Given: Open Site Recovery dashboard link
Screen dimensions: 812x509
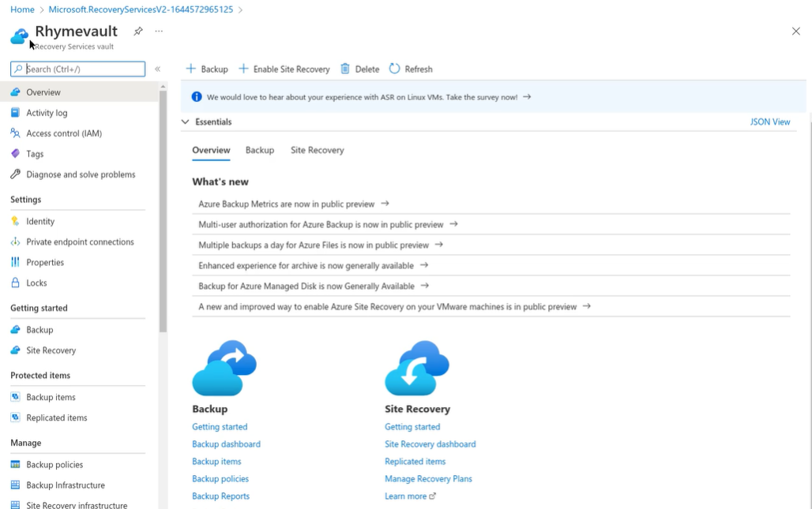Looking at the screenshot, I should (x=430, y=444).
